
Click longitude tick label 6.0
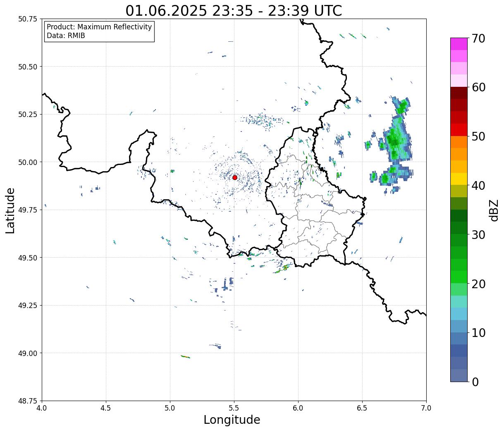point(298,408)
